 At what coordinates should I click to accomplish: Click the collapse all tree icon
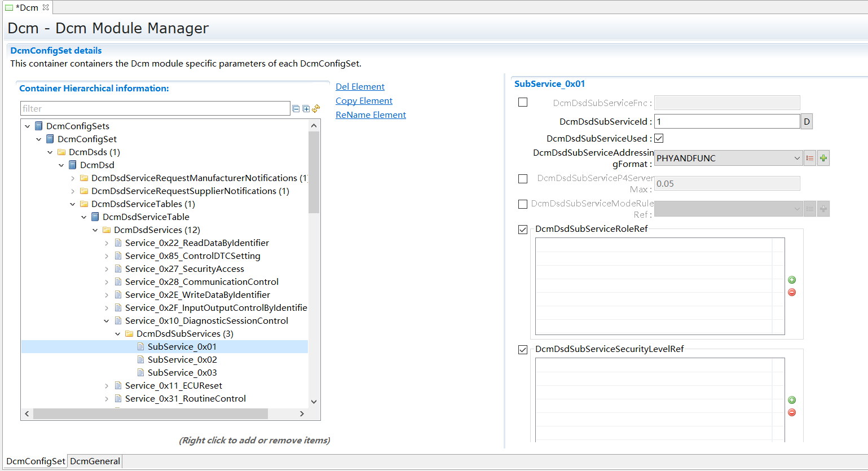click(296, 109)
